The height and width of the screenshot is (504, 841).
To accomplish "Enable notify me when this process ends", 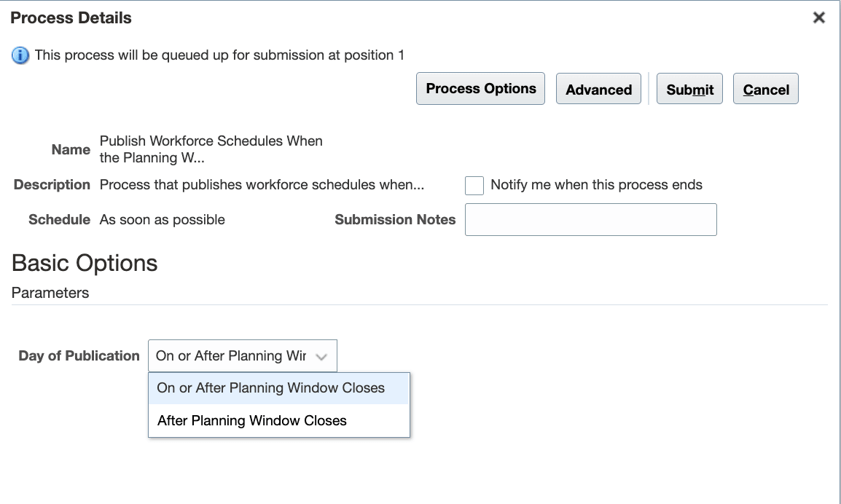I will coord(474,186).
